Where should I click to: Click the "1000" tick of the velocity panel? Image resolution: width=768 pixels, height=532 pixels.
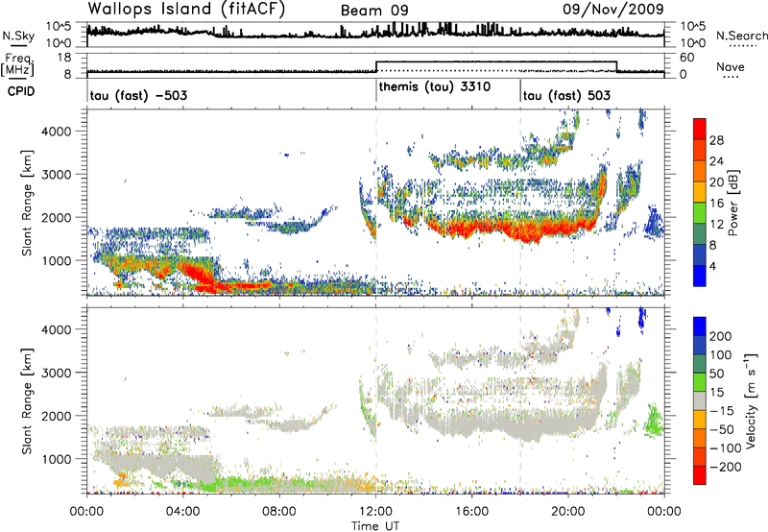tap(56, 459)
